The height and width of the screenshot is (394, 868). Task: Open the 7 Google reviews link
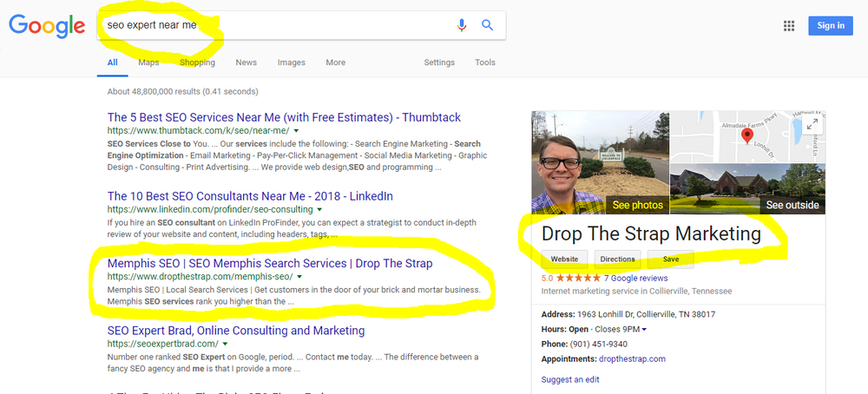pyautogui.click(x=635, y=279)
